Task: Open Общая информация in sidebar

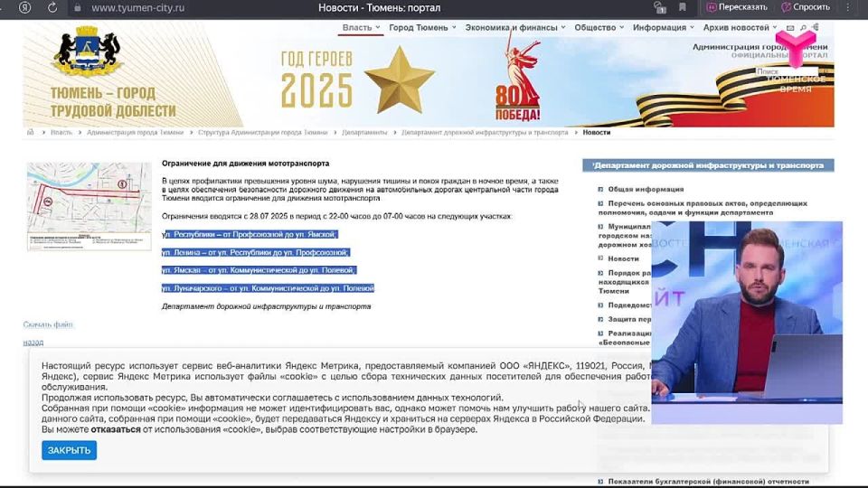Action: pos(646,189)
